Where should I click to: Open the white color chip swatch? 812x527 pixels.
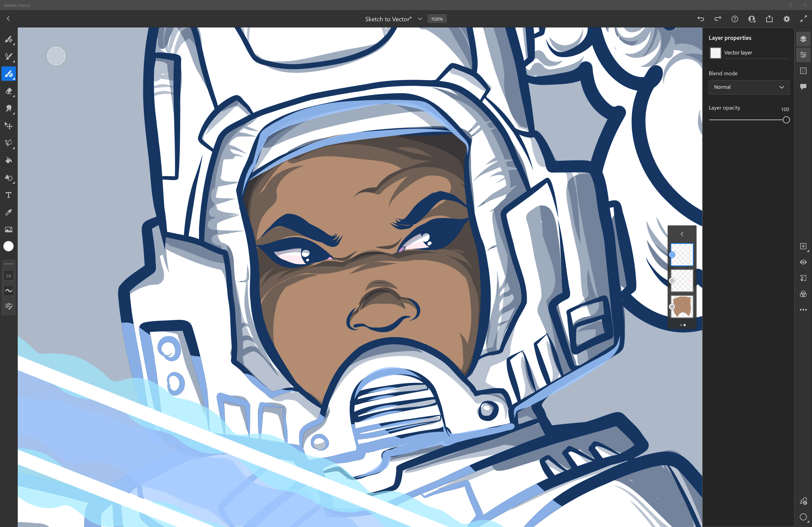8,246
